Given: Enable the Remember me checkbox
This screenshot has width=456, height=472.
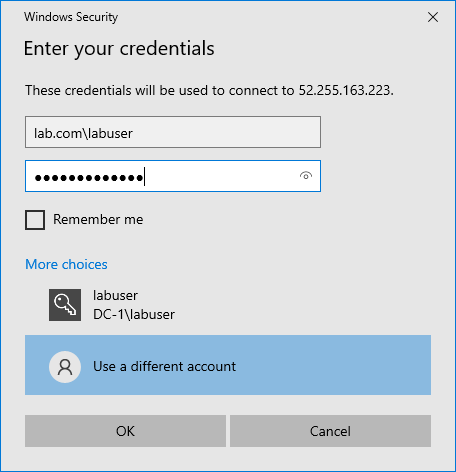Looking at the screenshot, I should [35, 220].
